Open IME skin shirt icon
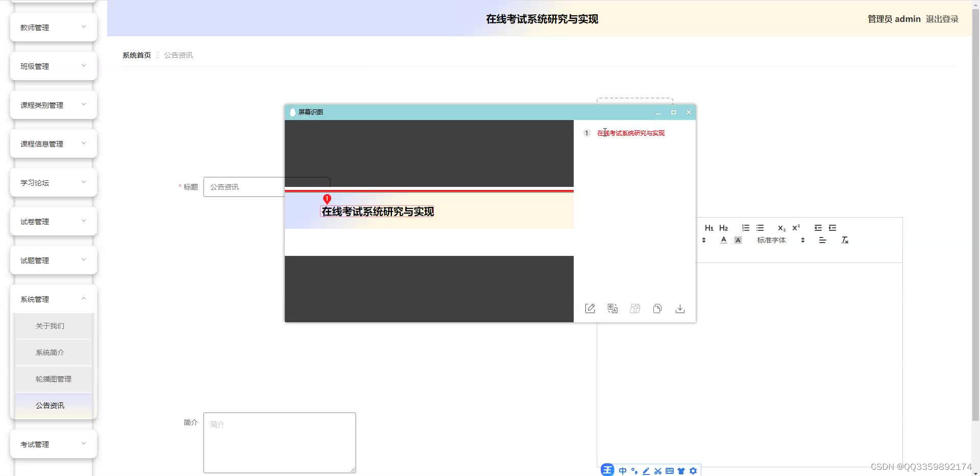The image size is (980, 476). (x=681, y=471)
